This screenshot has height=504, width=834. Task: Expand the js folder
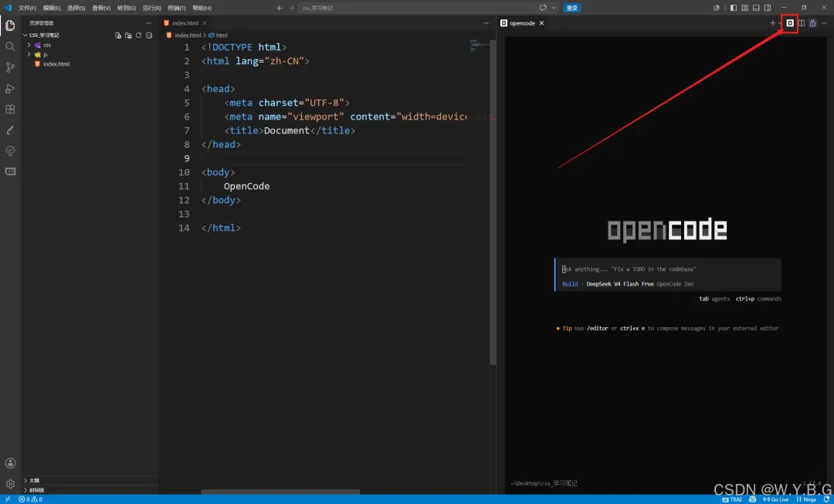tap(29, 54)
